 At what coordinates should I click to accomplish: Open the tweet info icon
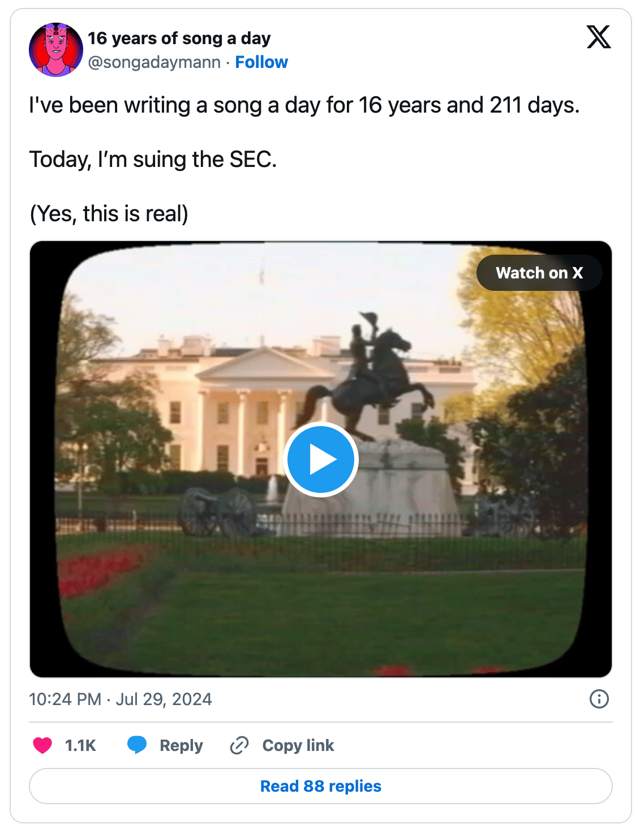tap(599, 699)
